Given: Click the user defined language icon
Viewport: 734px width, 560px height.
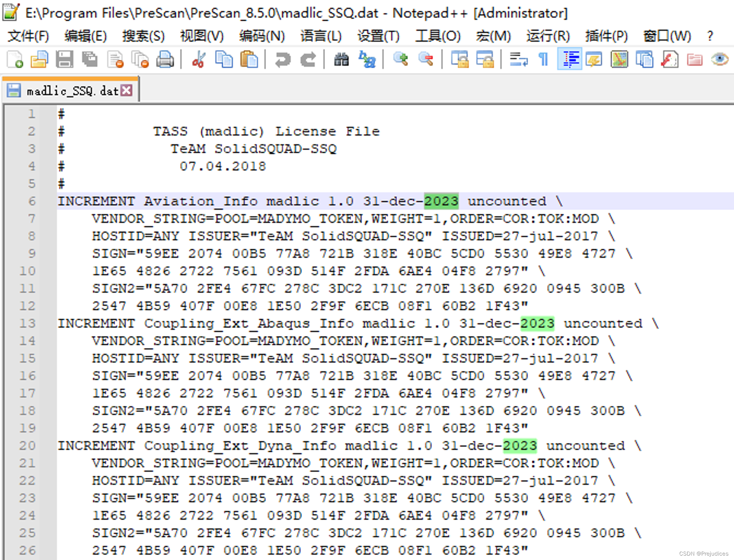Looking at the screenshot, I should (594, 59).
